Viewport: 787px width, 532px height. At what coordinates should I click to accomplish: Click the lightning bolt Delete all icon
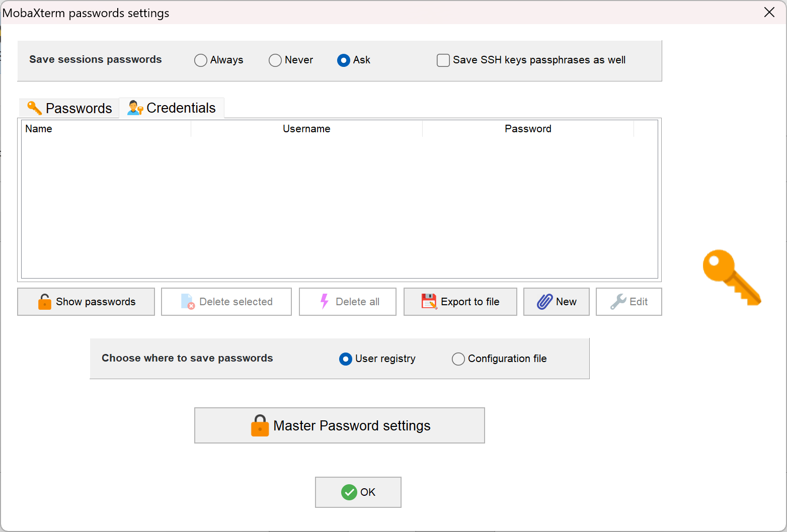click(x=325, y=302)
